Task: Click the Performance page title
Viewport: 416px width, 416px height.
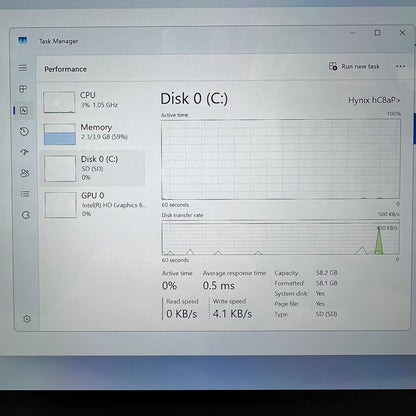Action: pos(66,69)
